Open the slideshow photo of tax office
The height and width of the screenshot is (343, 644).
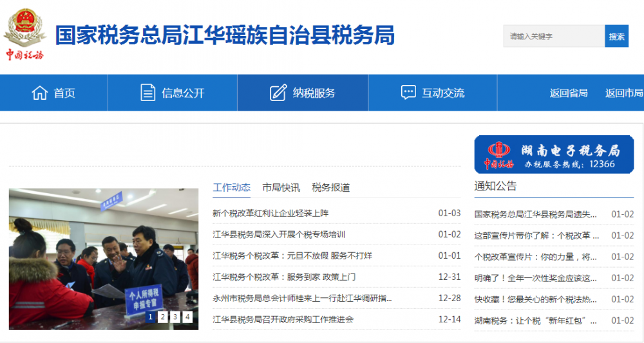tap(104, 259)
